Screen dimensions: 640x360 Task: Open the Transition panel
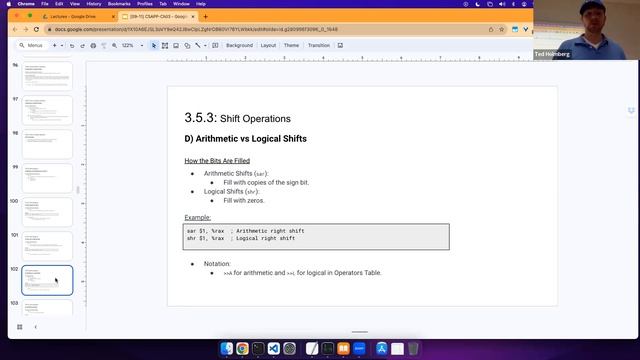[x=319, y=45]
